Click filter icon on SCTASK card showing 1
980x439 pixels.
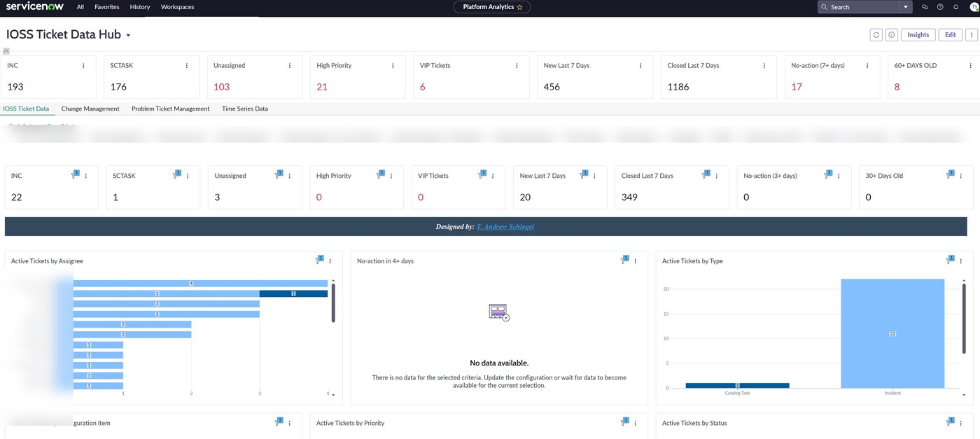pos(176,175)
